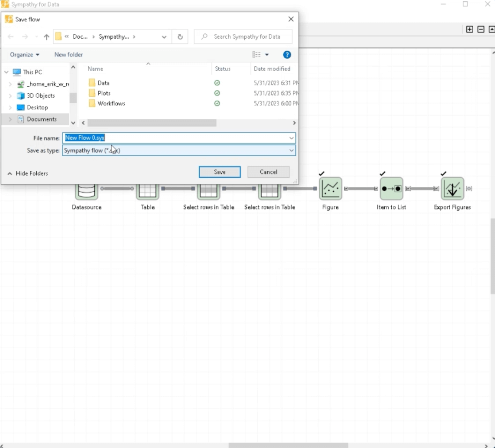Click Sympathy... in address breadcrumb
This screenshot has height=448, width=495.
114,37
